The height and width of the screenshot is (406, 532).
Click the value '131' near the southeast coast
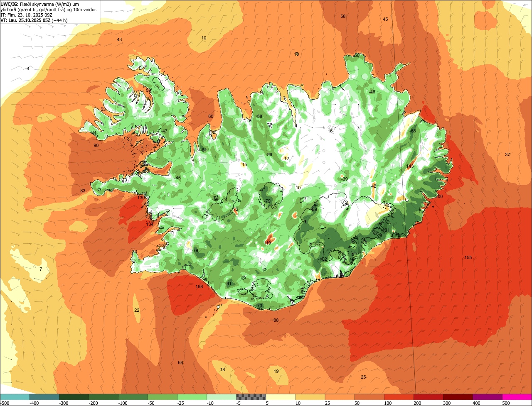click(386, 230)
